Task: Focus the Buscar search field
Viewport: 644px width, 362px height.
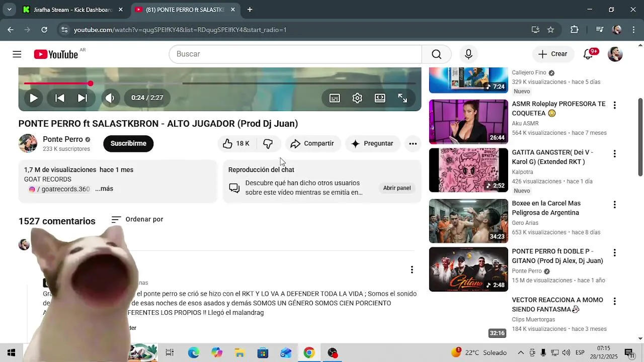Action: (x=295, y=54)
